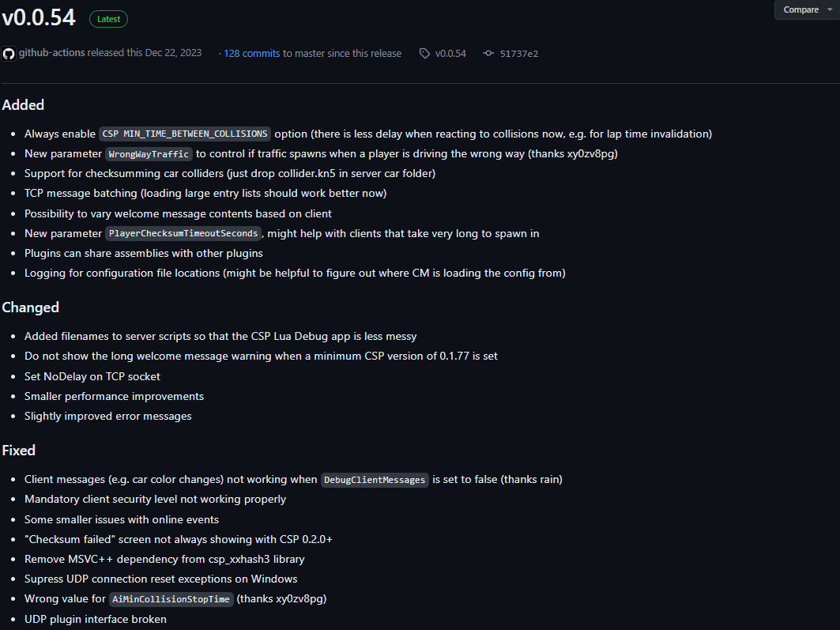Click the Compare dropdown caret arrow
This screenshot has width=840, height=630.
click(830, 9)
